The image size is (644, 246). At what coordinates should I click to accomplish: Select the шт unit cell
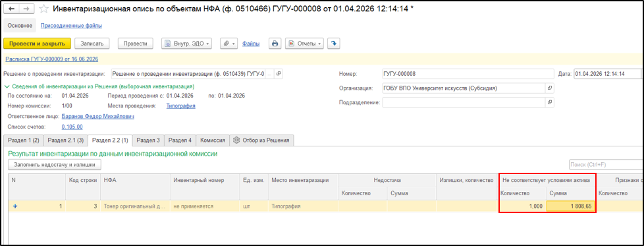coord(254,206)
